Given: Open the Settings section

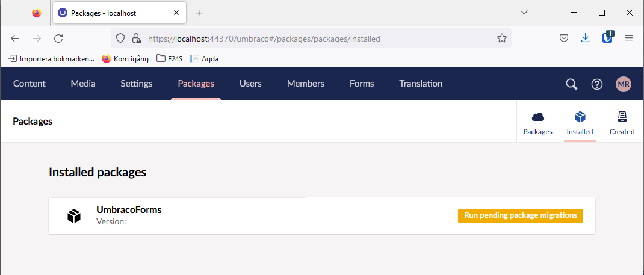Looking at the screenshot, I should 137,84.
